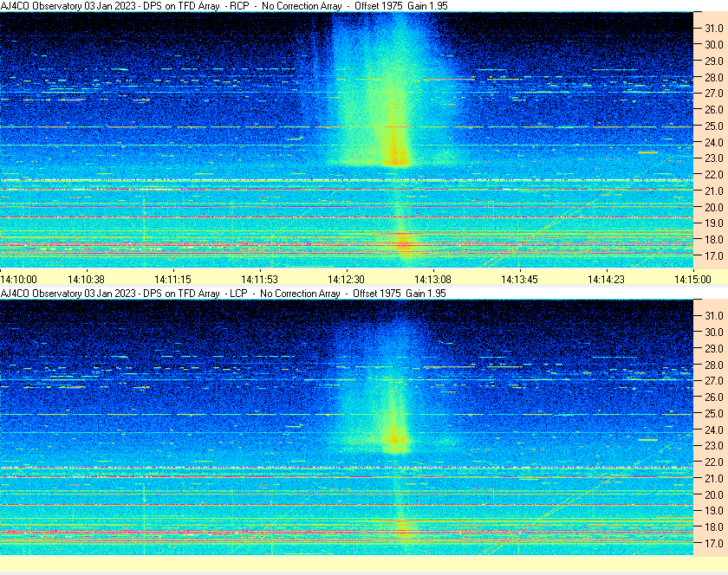Screen dimensions: 728x575
Task: Click the 14:15:00 time axis label
Action: click(x=692, y=280)
